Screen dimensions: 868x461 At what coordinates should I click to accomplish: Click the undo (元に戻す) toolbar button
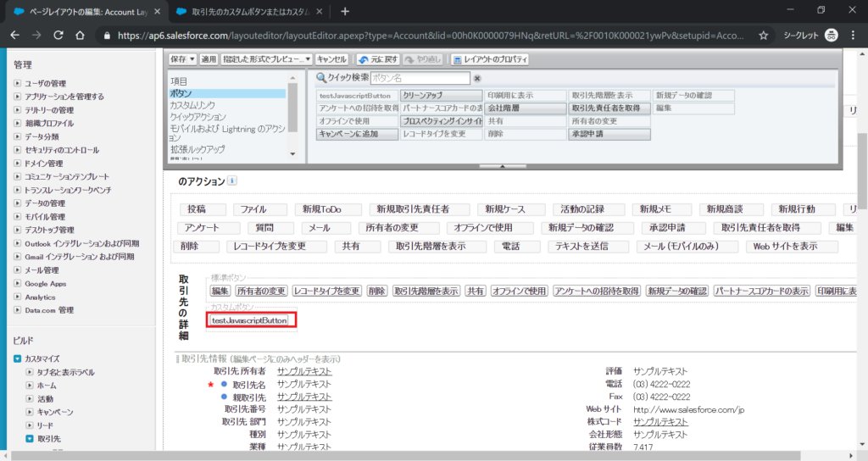click(377, 60)
